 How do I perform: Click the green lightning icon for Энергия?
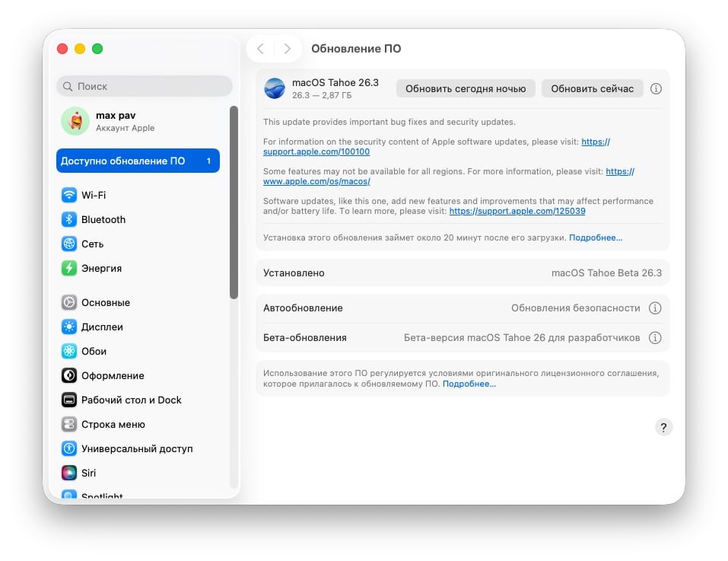[x=69, y=268]
